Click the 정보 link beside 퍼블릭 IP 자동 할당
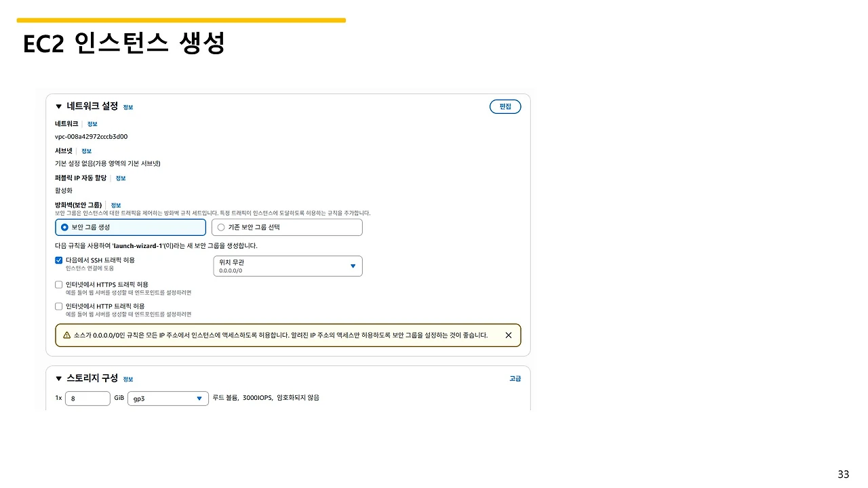The width and height of the screenshot is (868, 488). point(120,178)
